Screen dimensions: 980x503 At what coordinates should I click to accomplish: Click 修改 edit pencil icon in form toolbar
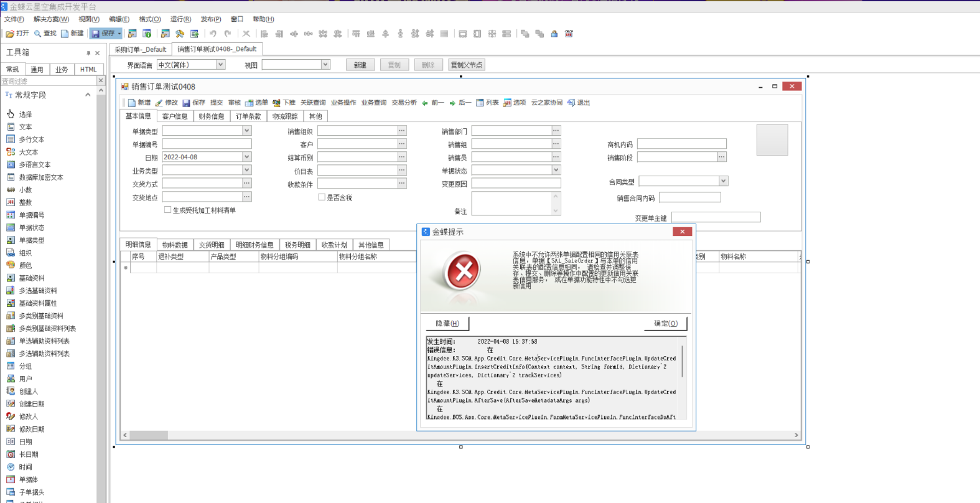159,103
